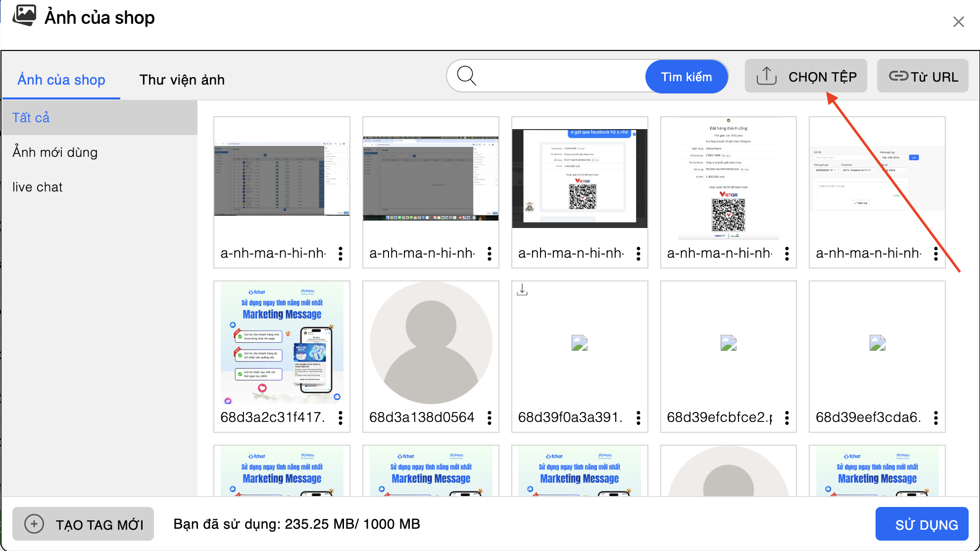980x551 pixels.
Task: Open three-dot menu of 68d3a138d0564 image
Action: [x=490, y=418]
